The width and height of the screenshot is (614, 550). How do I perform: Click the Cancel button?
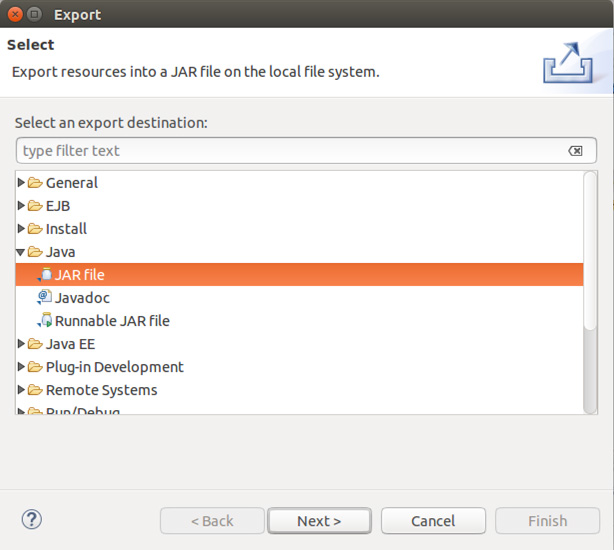(433, 521)
